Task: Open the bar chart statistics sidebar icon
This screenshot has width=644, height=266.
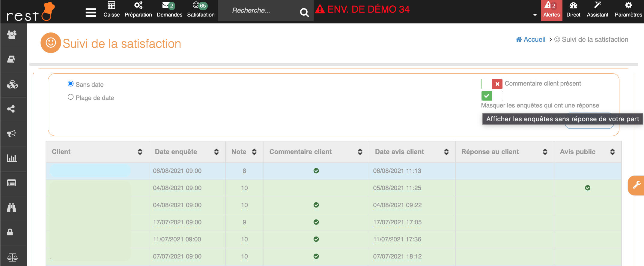Action: coord(12,158)
